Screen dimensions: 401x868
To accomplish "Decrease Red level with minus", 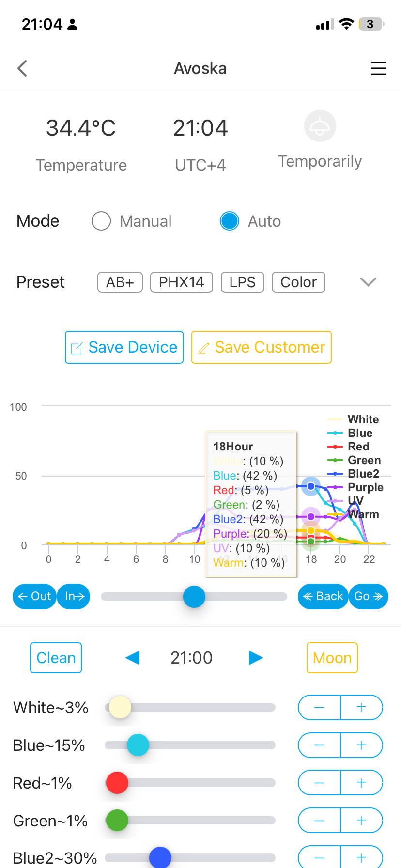I will [x=319, y=783].
